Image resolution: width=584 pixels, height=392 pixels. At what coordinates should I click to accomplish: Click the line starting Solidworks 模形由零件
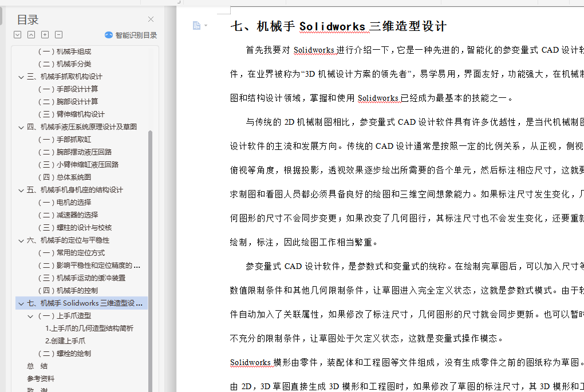(407, 362)
